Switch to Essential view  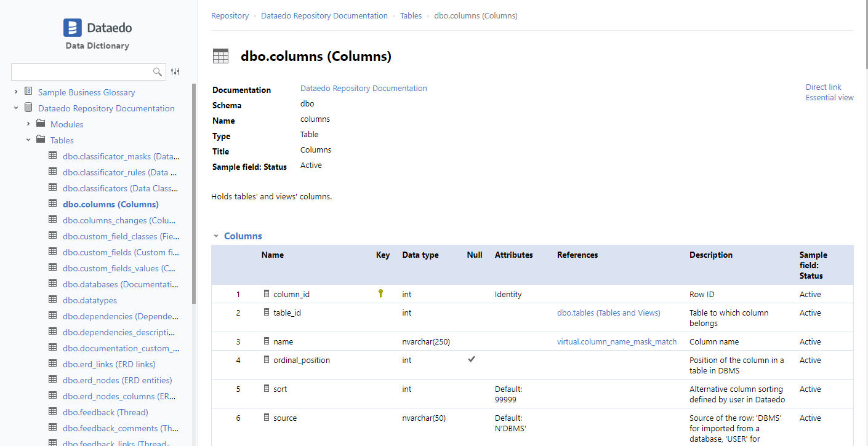click(829, 98)
